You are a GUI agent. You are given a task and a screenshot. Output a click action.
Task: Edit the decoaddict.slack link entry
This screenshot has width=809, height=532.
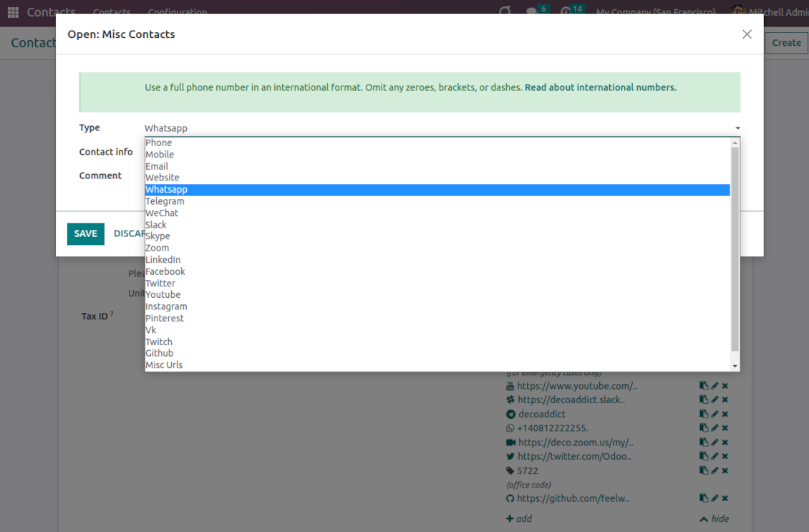tap(714, 400)
